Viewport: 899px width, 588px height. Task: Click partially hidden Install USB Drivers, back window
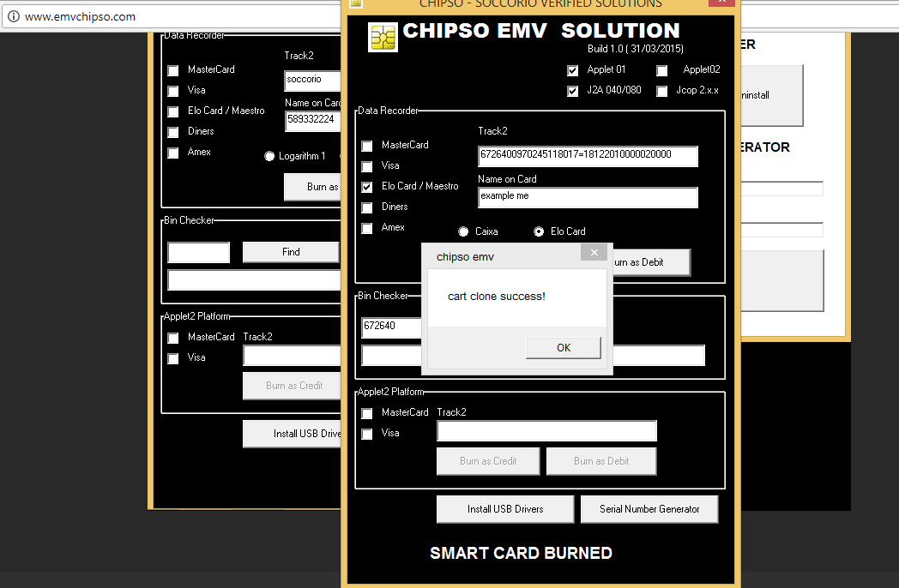tap(292, 434)
